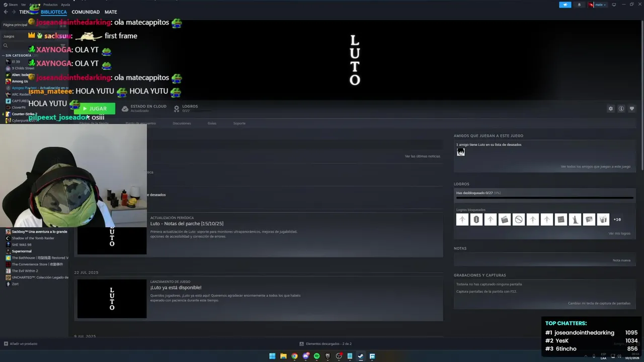Open the game info icon
Screen dimensions: 644x362
tap(621, 109)
